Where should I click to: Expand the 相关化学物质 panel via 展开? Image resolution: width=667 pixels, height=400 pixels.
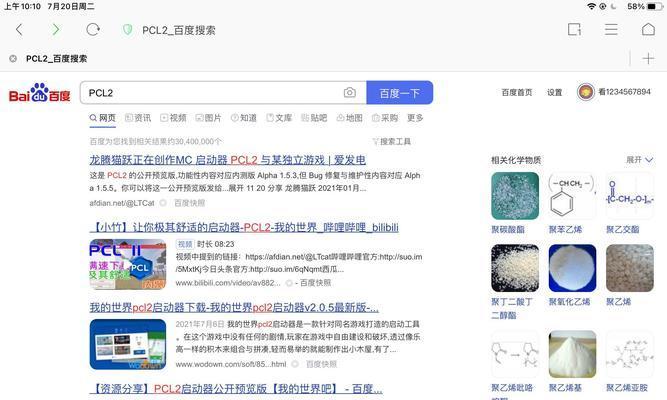coord(639,160)
